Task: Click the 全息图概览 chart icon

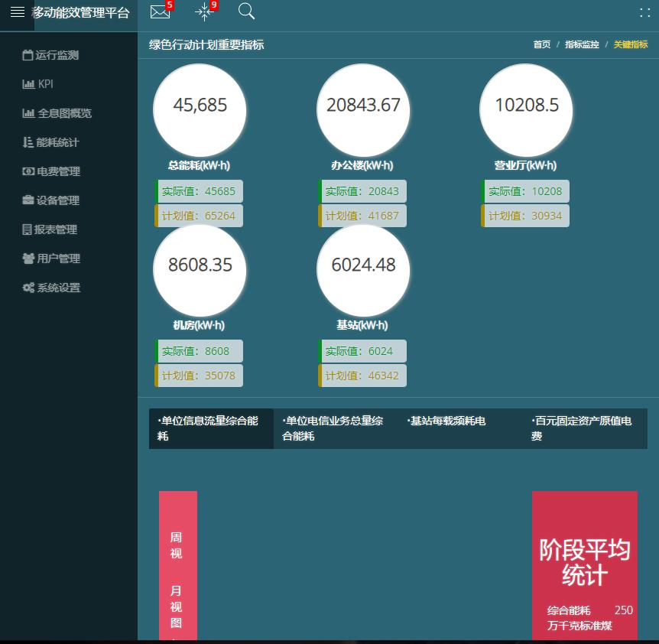Action: [x=28, y=113]
